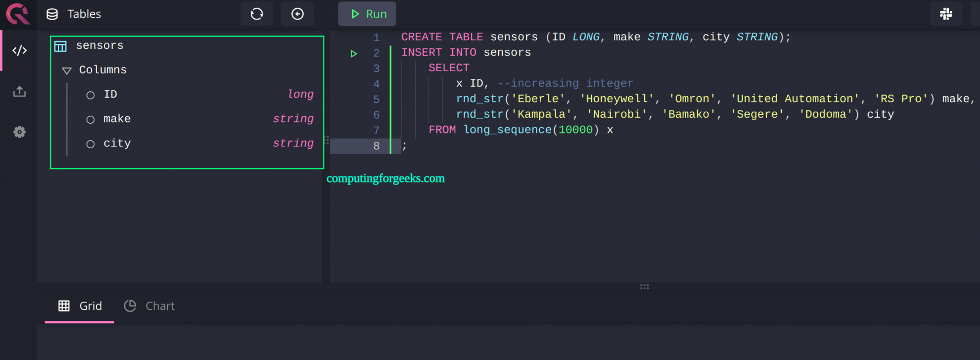Grab the horizontal splitter above results
Image resolution: width=980 pixels, height=360 pixels.
(x=645, y=287)
